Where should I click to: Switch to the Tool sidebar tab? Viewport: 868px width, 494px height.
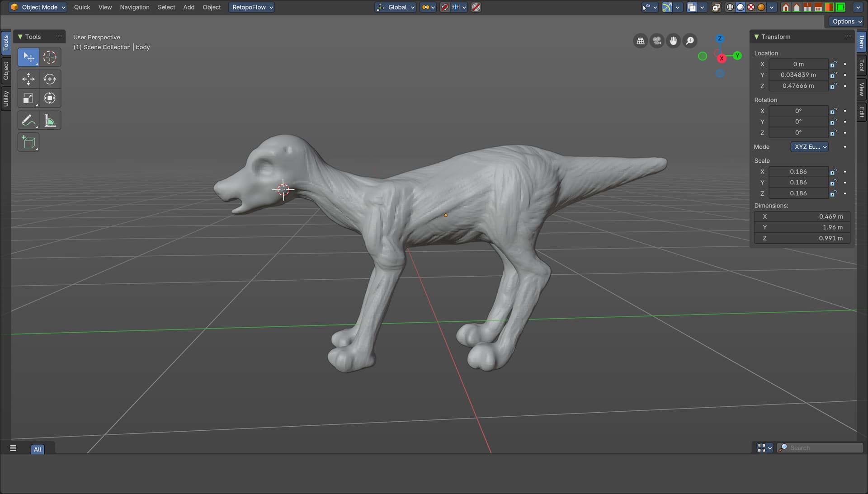point(862,66)
